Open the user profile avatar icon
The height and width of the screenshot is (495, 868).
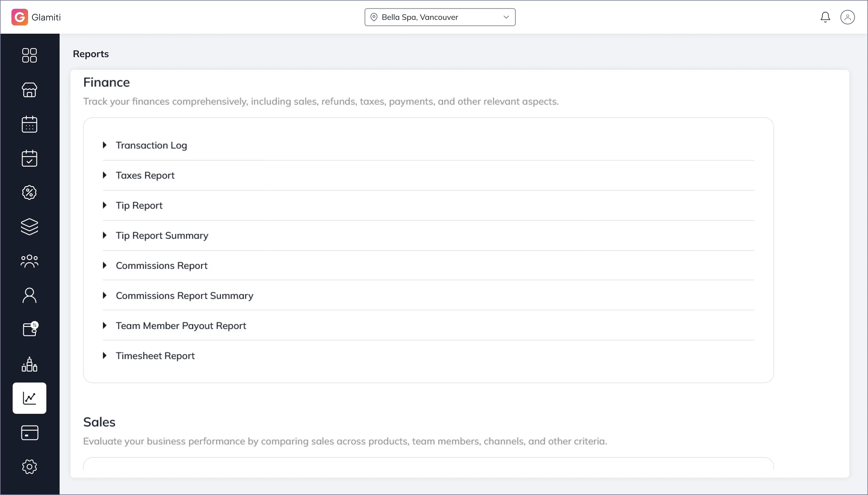pyautogui.click(x=847, y=17)
